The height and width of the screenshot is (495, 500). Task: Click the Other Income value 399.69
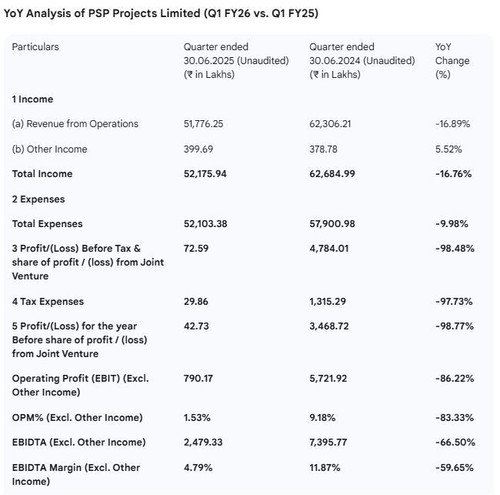[198, 149]
